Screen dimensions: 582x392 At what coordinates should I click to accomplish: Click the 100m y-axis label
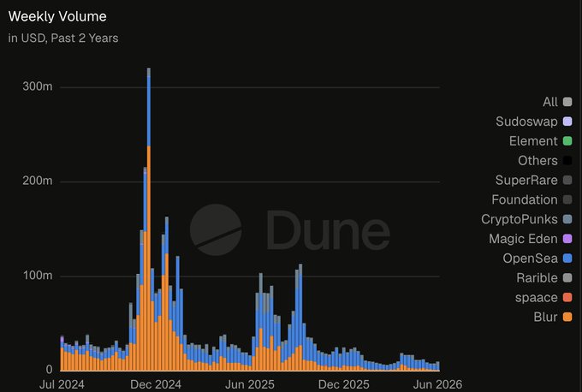38,276
